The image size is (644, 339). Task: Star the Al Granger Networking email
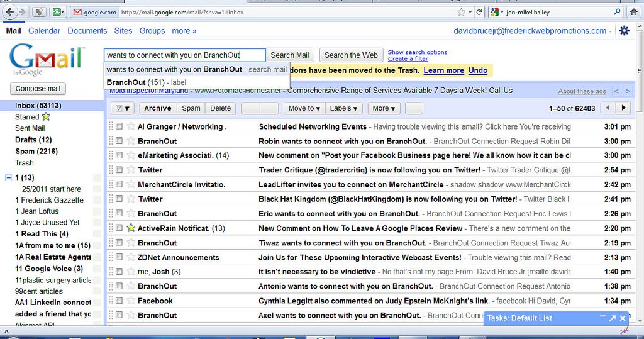coord(131,126)
